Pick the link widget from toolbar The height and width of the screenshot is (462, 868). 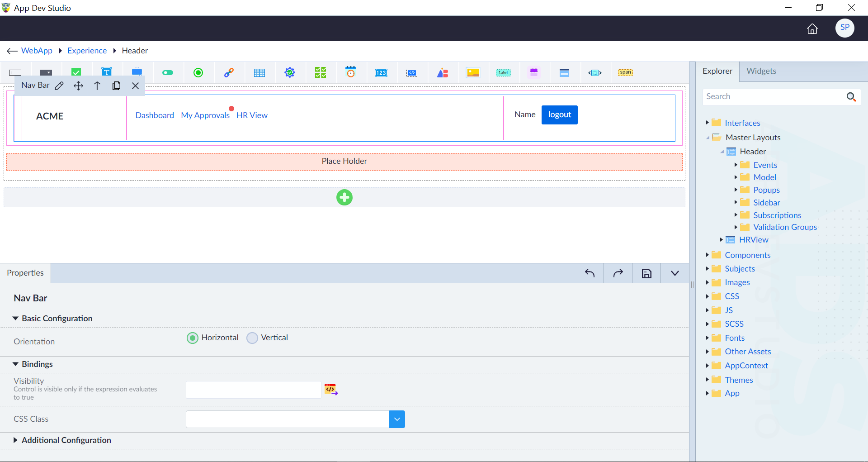(x=229, y=73)
